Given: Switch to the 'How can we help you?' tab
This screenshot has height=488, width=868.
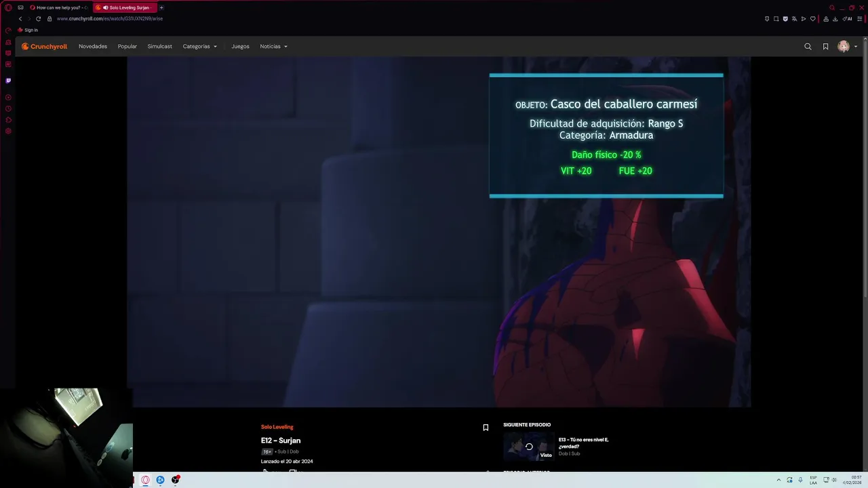Looking at the screenshot, I should tap(59, 7).
